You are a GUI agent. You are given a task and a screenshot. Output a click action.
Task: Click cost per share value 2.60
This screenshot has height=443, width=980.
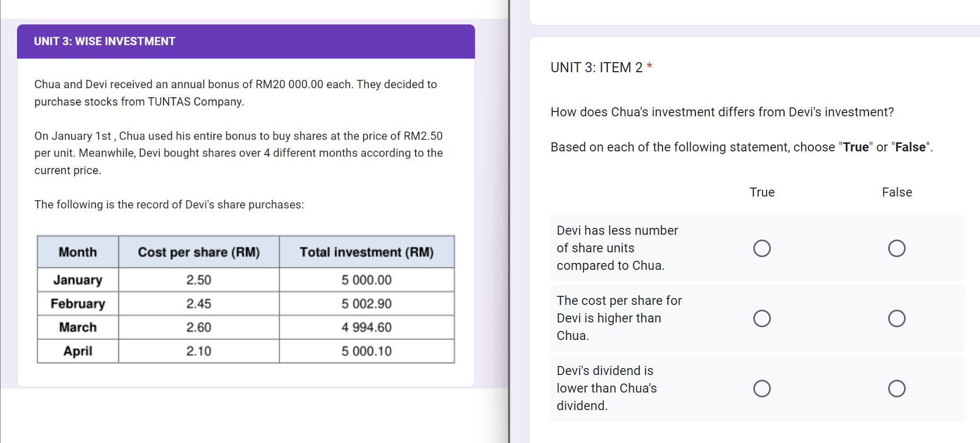click(x=199, y=327)
